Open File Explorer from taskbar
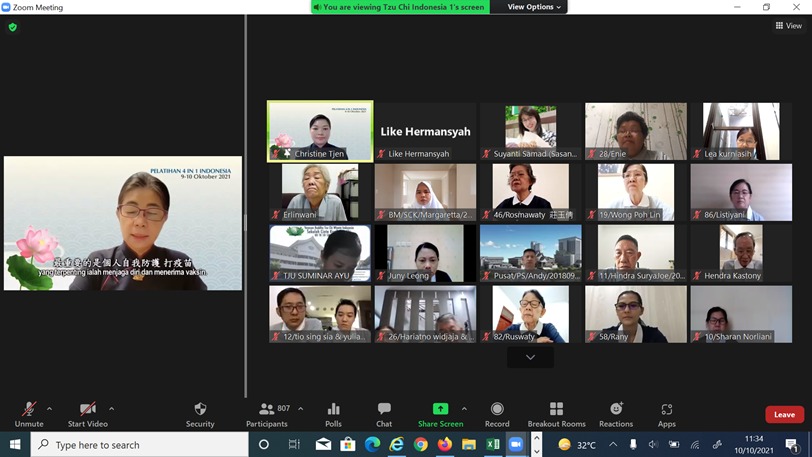 [469, 445]
